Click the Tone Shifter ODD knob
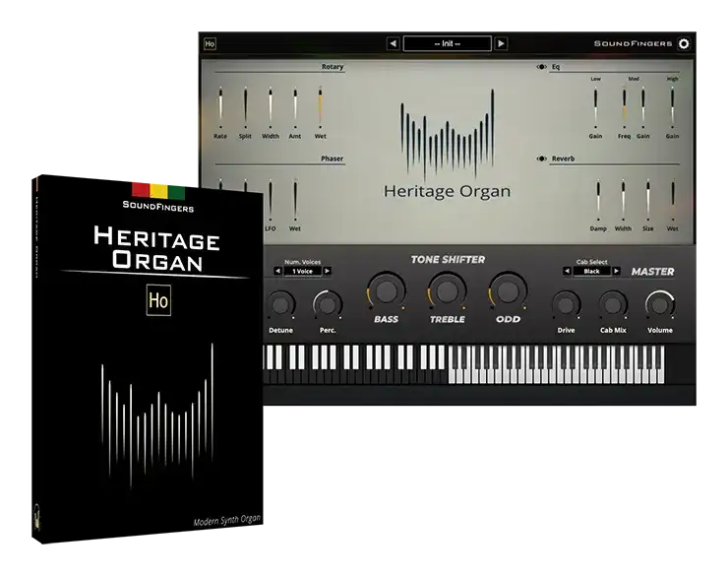 508,291
